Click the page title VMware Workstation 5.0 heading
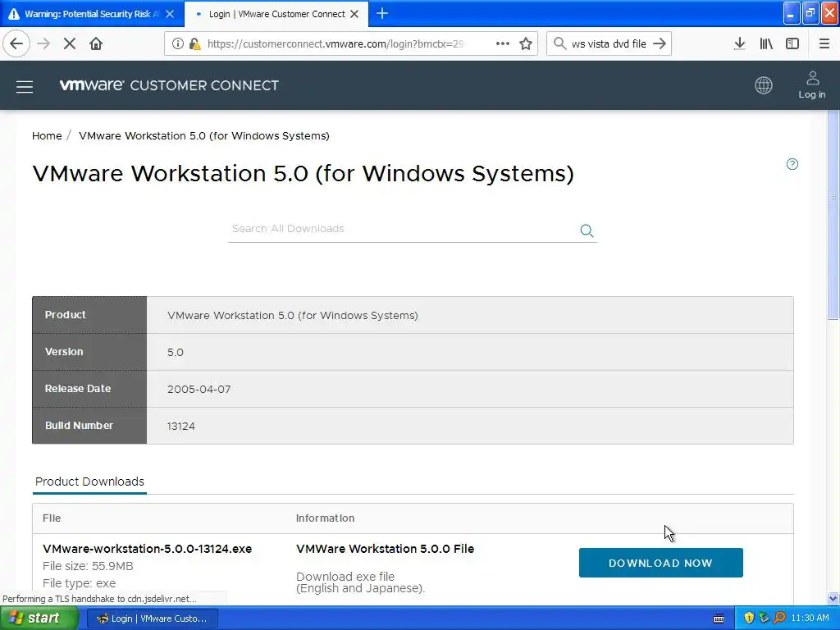The image size is (840, 630). click(x=304, y=174)
